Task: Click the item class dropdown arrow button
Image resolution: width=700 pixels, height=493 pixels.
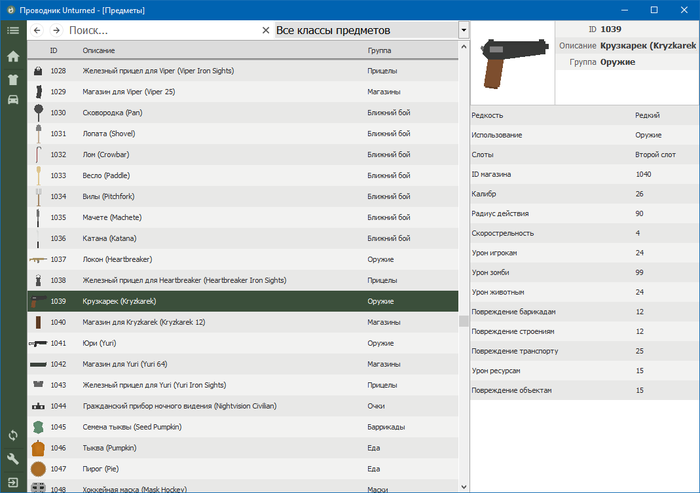Action: (x=464, y=31)
